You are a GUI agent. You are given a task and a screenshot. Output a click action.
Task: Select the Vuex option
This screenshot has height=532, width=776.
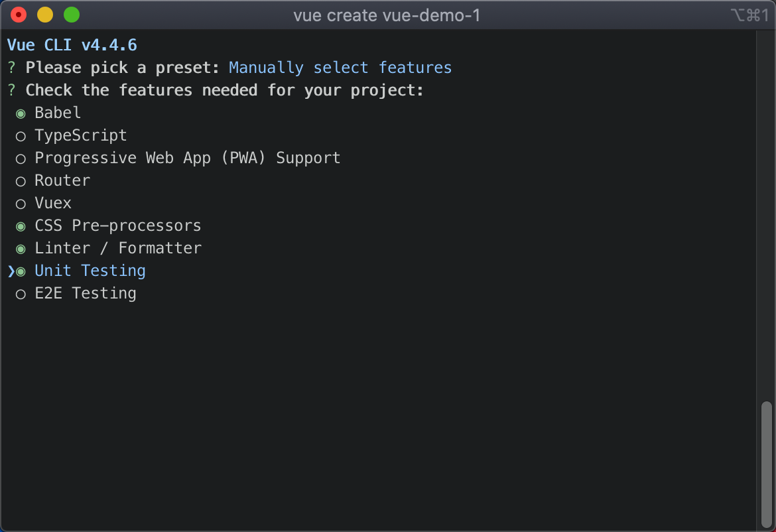coord(21,204)
